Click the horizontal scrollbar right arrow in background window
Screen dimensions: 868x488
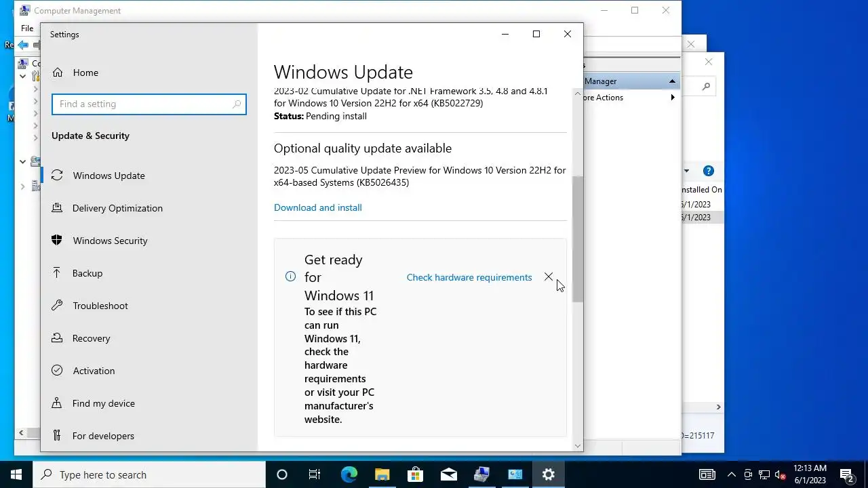pyautogui.click(x=718, y=407)
